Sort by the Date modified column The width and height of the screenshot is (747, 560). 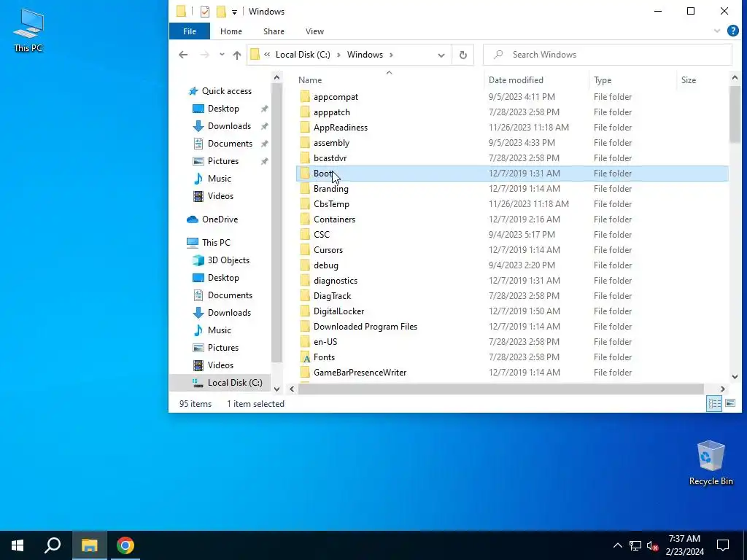536,80
